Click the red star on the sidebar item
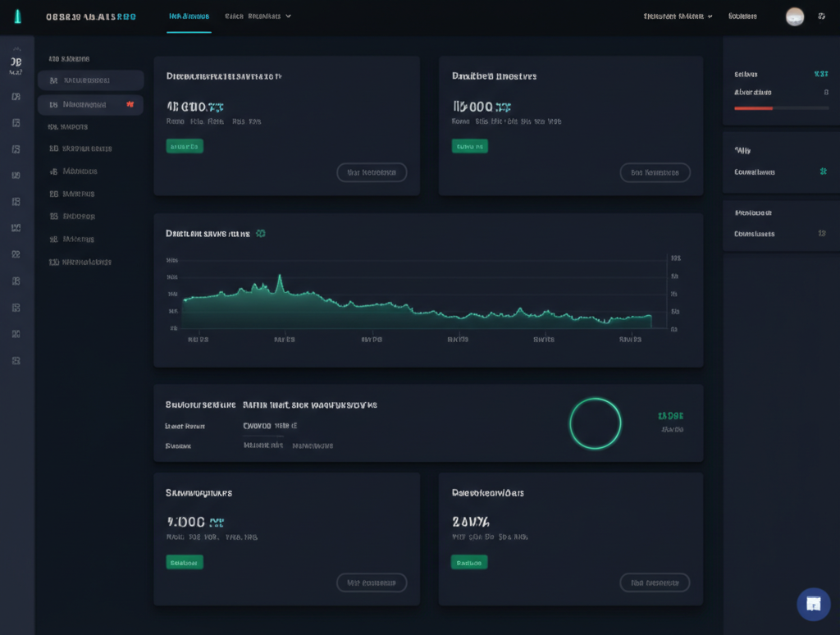This screenshot has width=840, height=635. pos(130,104)
